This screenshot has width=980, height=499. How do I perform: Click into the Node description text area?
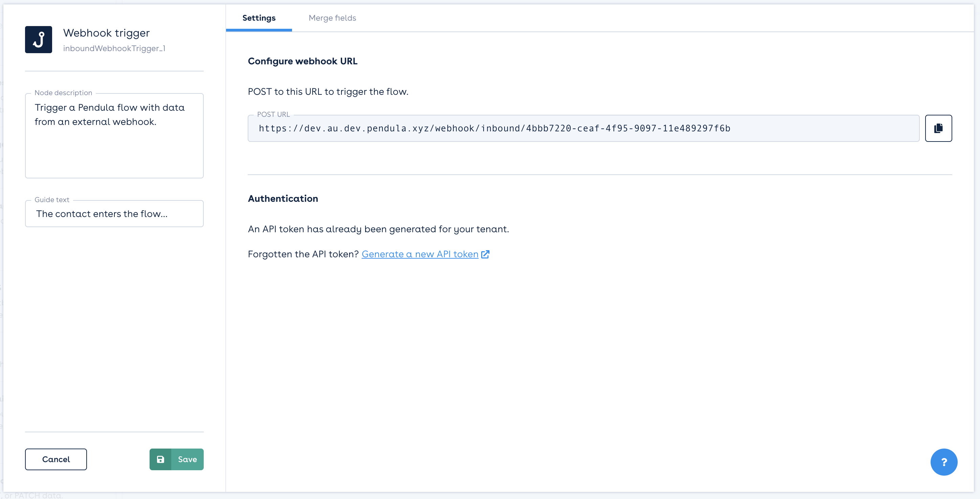(x=114, y=145)
